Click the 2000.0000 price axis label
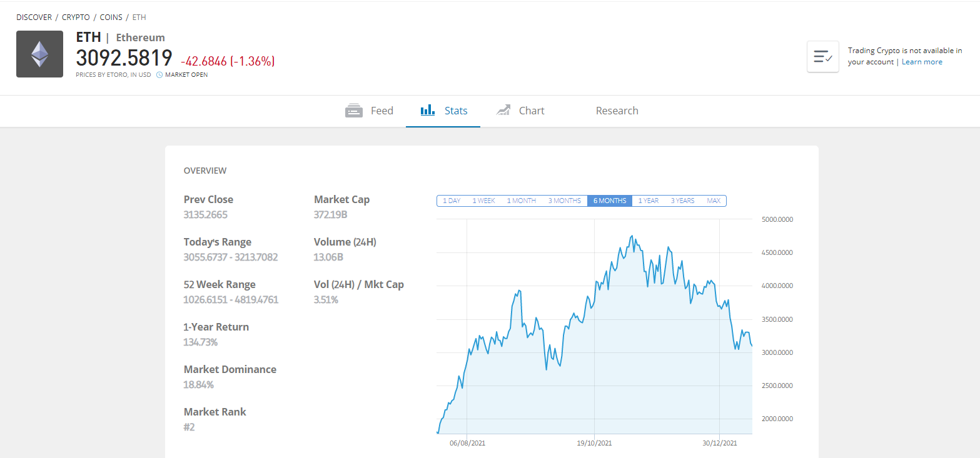 coord(777,419)
